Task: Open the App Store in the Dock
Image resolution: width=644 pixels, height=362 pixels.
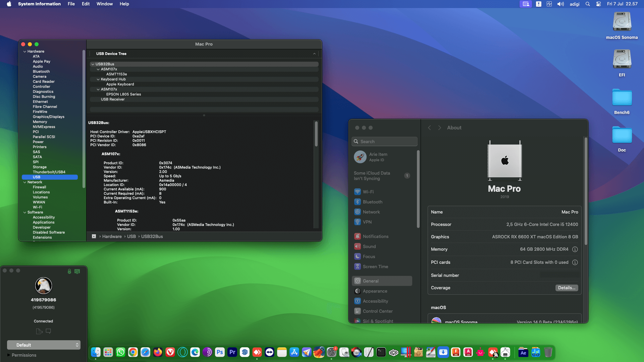Action: click(x=294, y=352)
